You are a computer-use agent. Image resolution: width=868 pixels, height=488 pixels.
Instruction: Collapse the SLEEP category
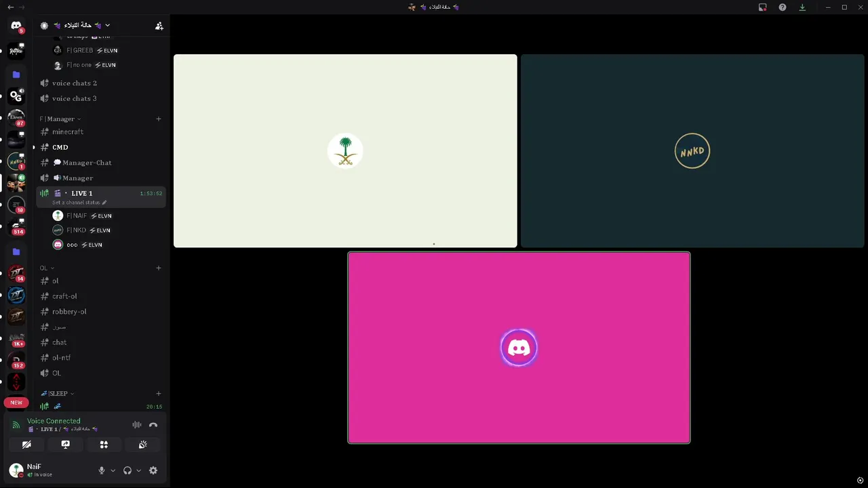(x=57, y=393)
